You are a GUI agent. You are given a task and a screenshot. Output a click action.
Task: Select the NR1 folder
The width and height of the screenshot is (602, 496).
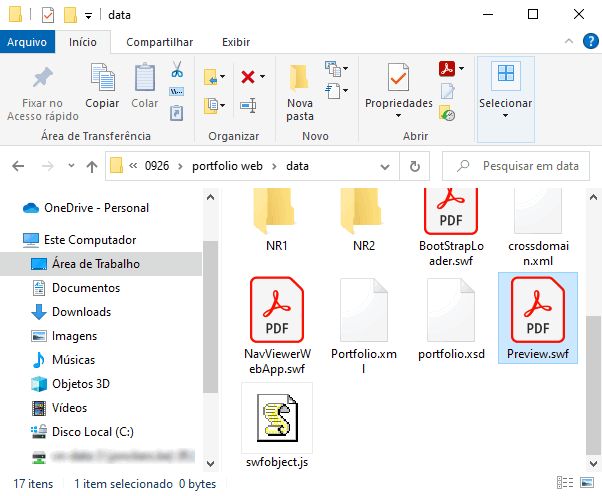tap(276, 219)
